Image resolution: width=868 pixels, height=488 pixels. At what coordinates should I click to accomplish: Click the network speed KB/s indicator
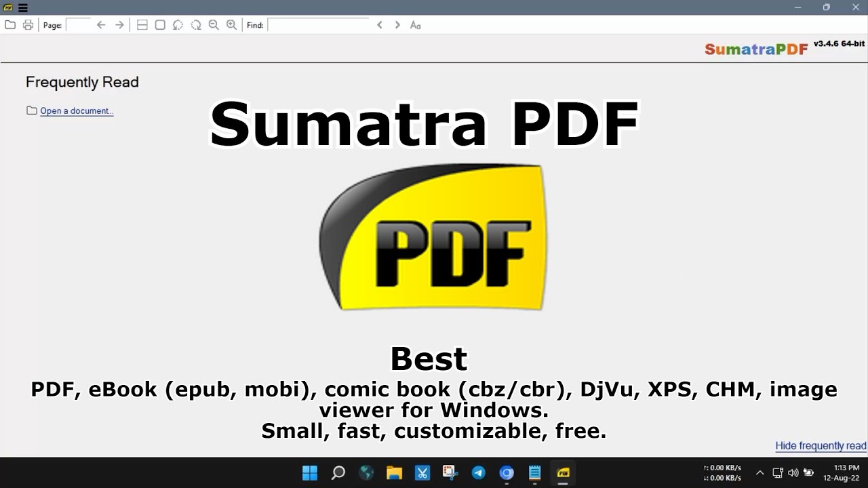(722, 472)
